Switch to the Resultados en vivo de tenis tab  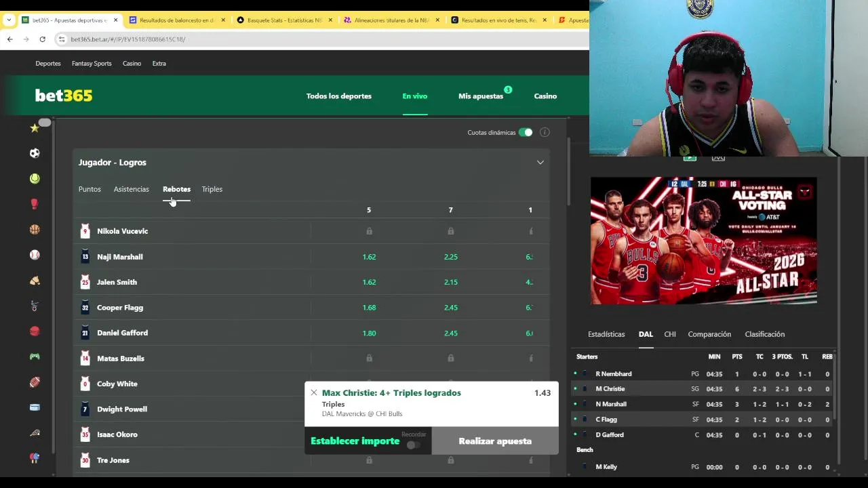[498, 20]
